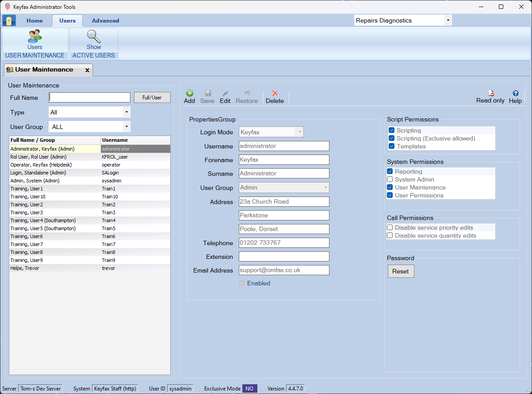Click the Surname field
The image size is (532, 394).
[x=284, y=174]
